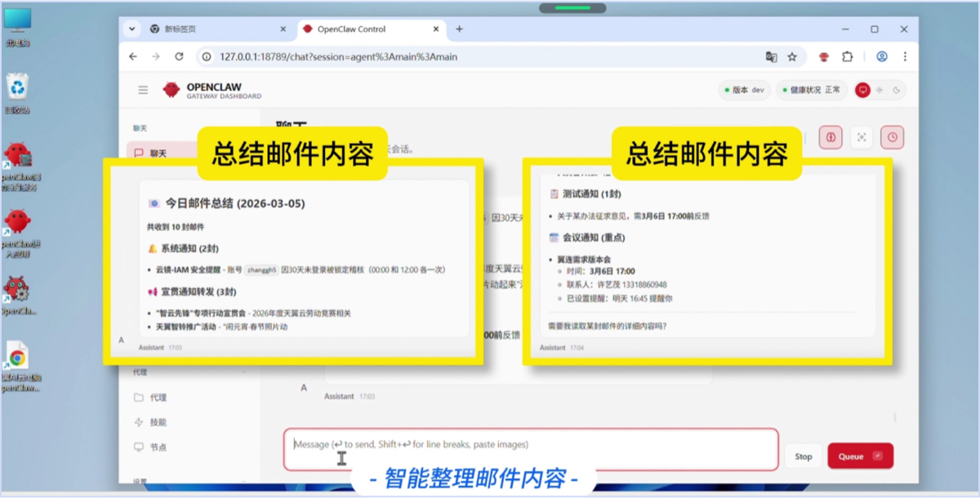
Task: Focus the Message input text box
Action: pyautogui.click(x=531, y=449)
